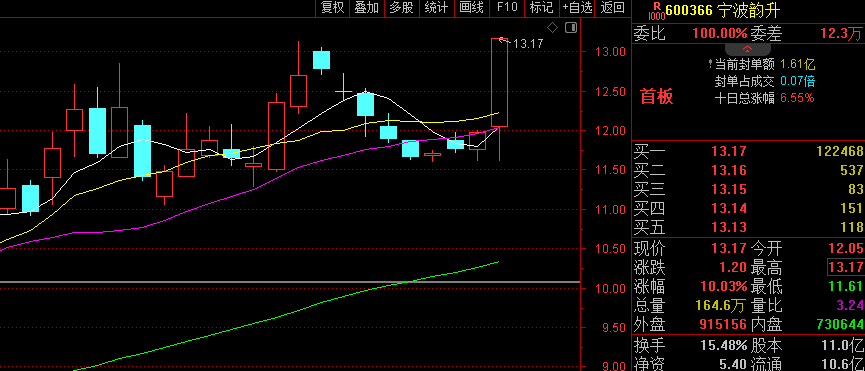Click the 13.00 price axis label
Screen dimensions: 865x371
[610, 52]
